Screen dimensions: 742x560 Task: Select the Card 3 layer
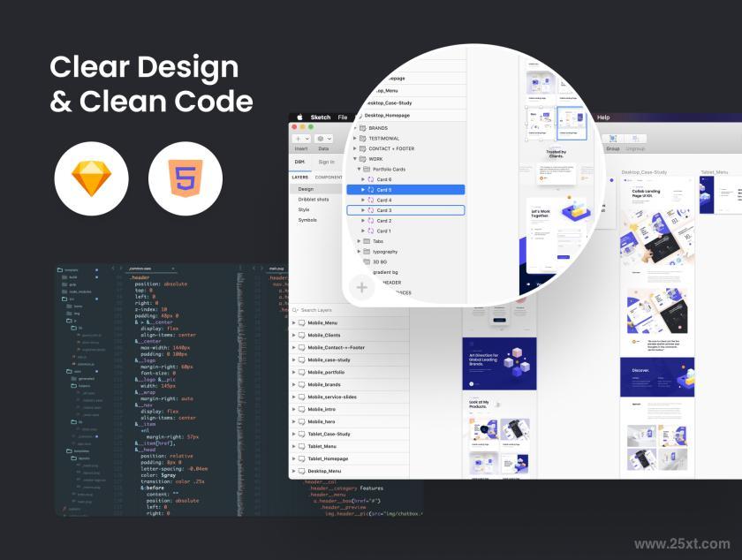[x=405, y=210]
